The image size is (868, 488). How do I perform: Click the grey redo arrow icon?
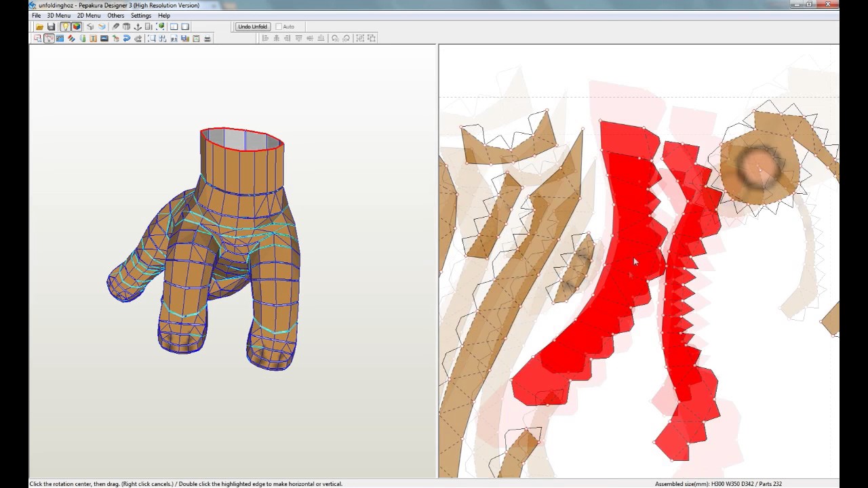[x=138, y=38]
